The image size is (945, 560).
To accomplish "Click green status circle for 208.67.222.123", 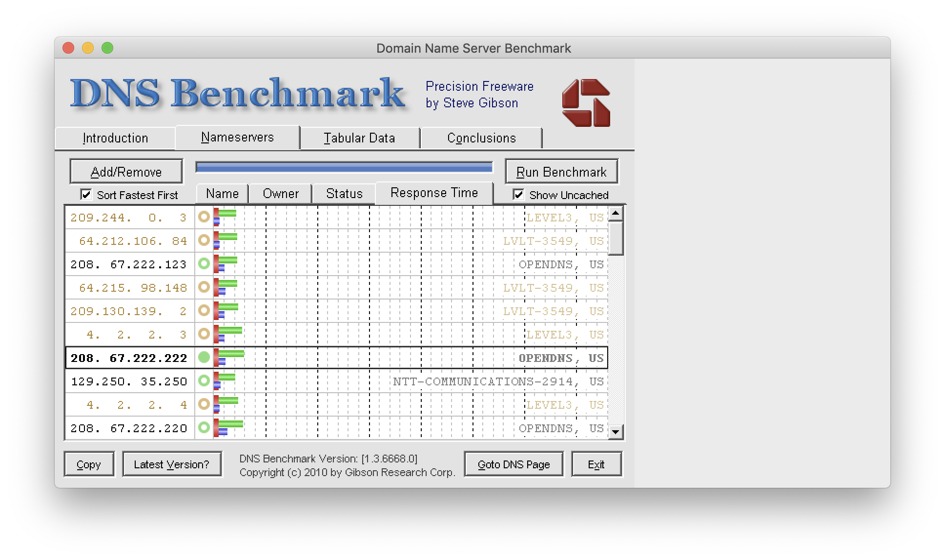I will [x=204, y=264].
